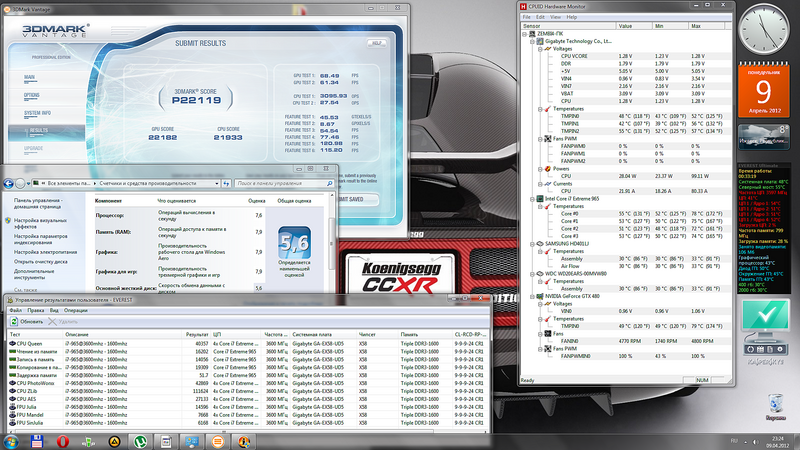Open the Windows Start menu orb

[x=11, y=442]
